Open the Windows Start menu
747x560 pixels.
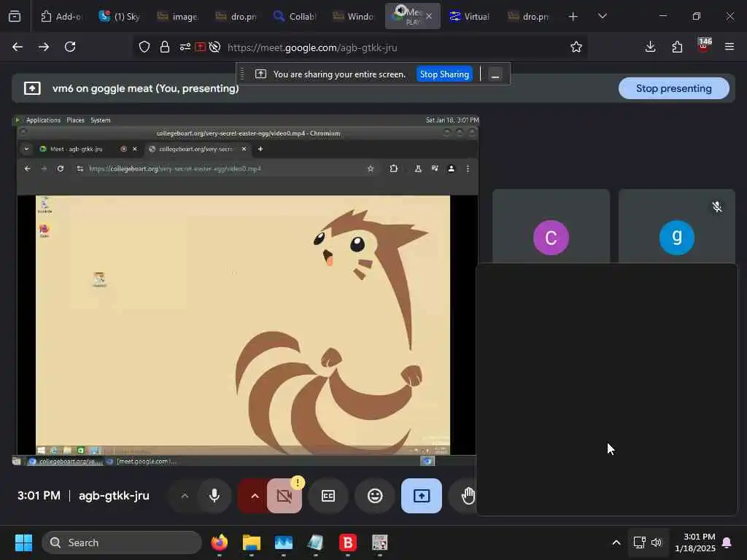23,542
